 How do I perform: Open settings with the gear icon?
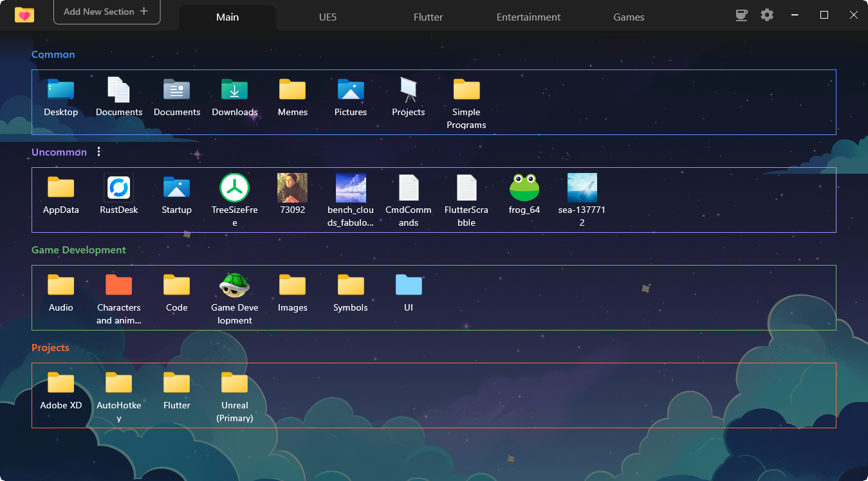pos(767,15)
